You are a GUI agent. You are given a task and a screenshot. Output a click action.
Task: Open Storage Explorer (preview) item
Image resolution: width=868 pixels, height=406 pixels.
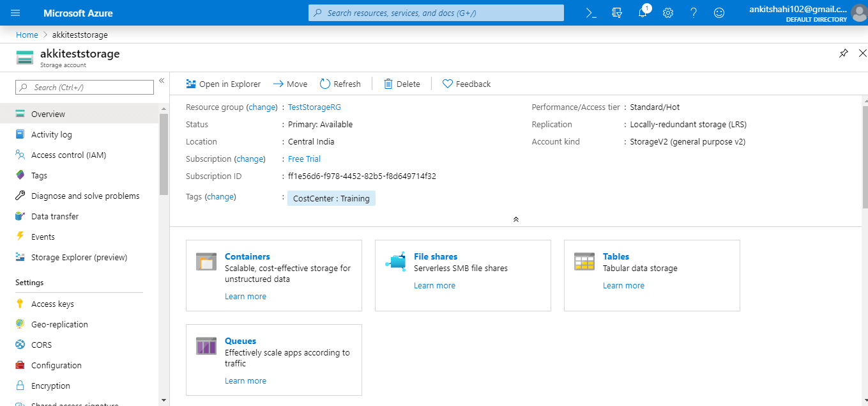click(79, 258)
